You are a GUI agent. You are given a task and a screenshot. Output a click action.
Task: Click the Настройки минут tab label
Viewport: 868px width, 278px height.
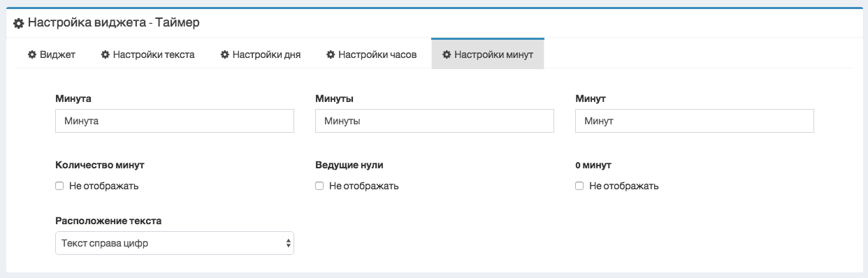point(488,54)
